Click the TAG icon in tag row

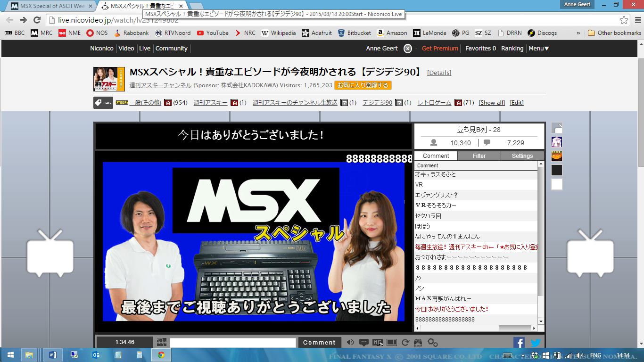[103, 103]
